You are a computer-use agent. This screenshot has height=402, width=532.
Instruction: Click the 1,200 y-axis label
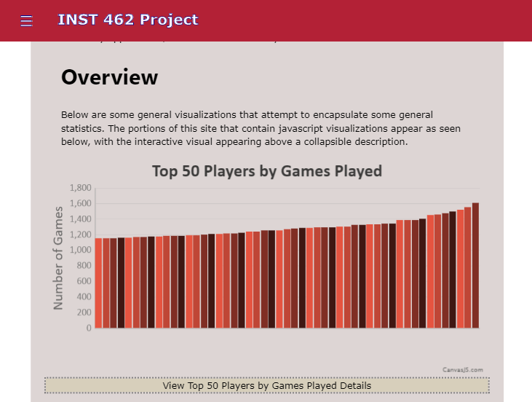coord(80,234)
